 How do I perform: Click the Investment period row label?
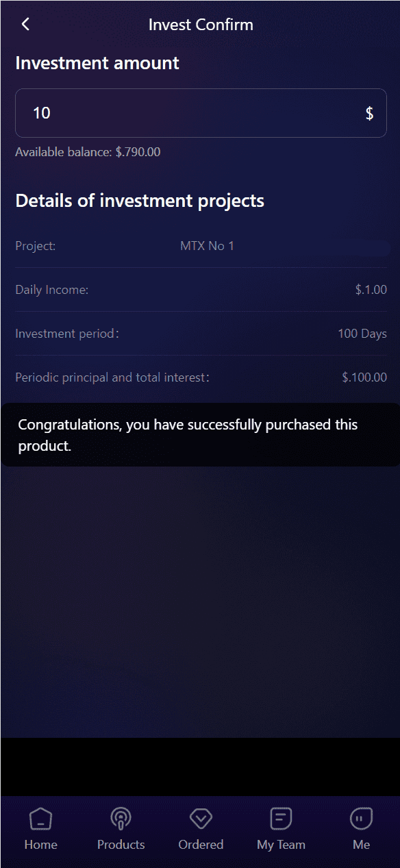(x=67, y=334)
